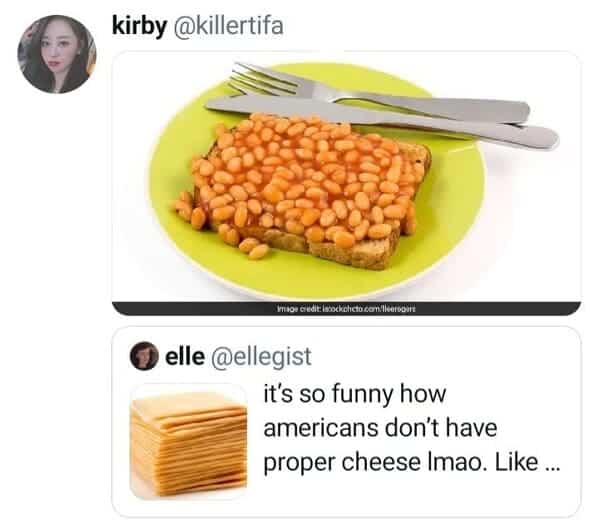Click the display name kirby
The width and height of the screenshot is (599, 524).
[x=139, y=26]
